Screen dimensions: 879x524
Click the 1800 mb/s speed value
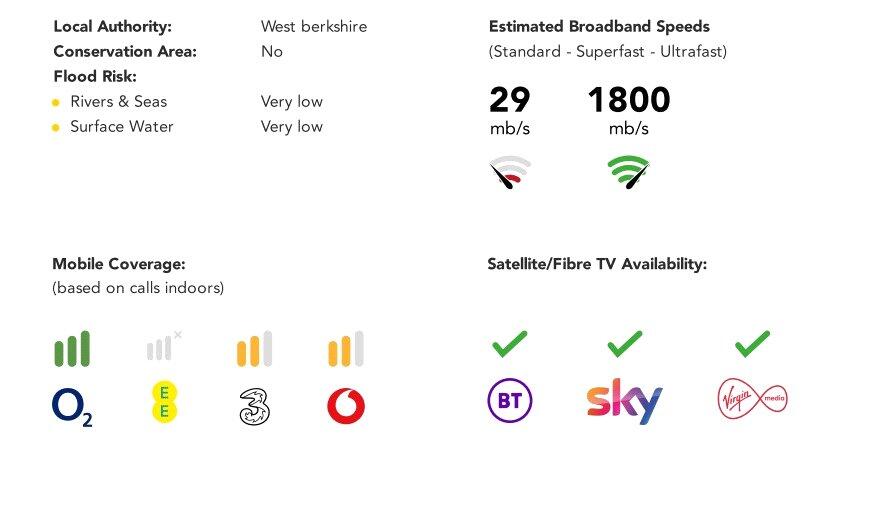(x=628, y=100)
